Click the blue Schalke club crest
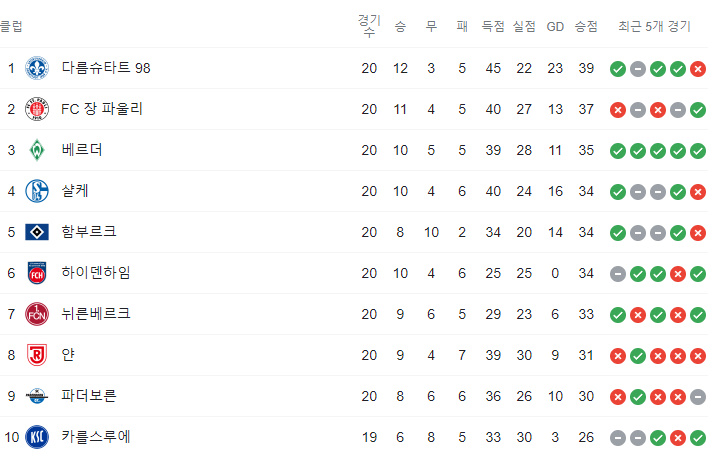Image resolution: width=725 pixels, height=457 pixels. 37,191
